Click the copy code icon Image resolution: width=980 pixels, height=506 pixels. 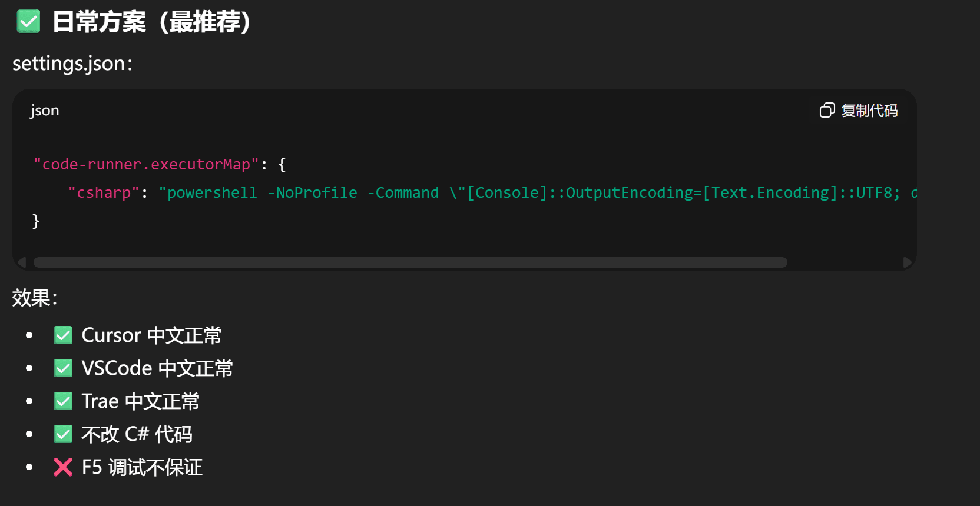[x=827, y=111]
